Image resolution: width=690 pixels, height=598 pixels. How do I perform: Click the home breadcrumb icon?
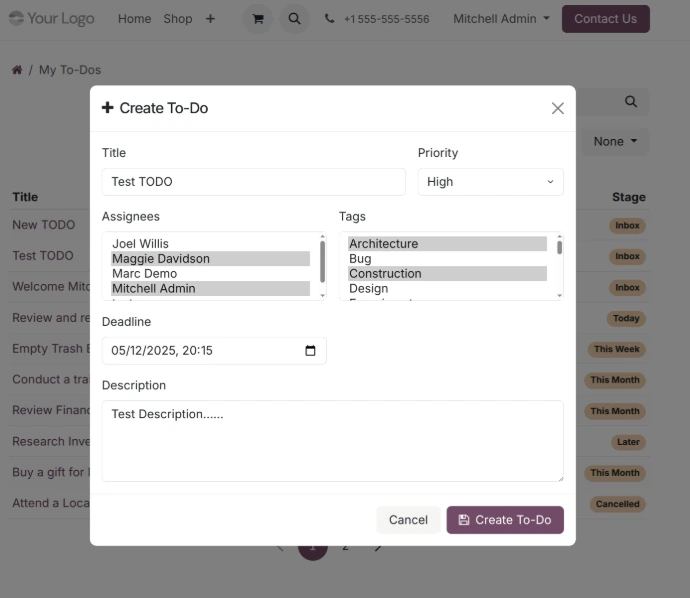(17, 70)
